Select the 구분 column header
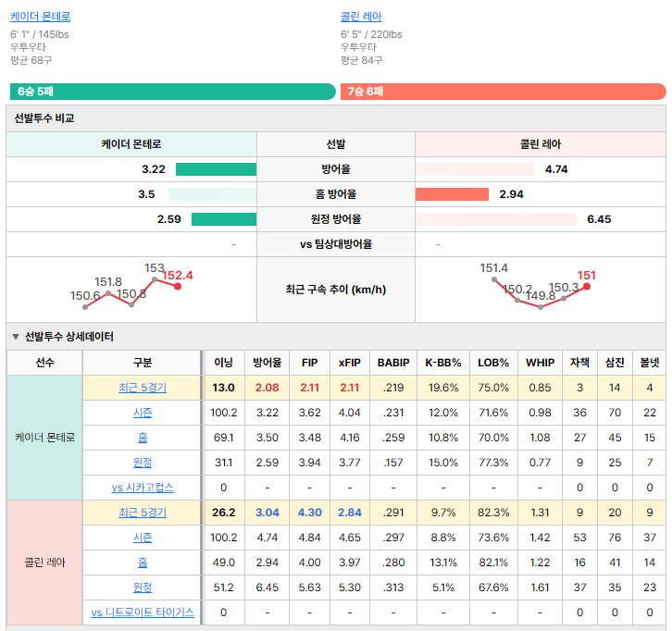The image size is (672, 631). (x=143, y=363)
